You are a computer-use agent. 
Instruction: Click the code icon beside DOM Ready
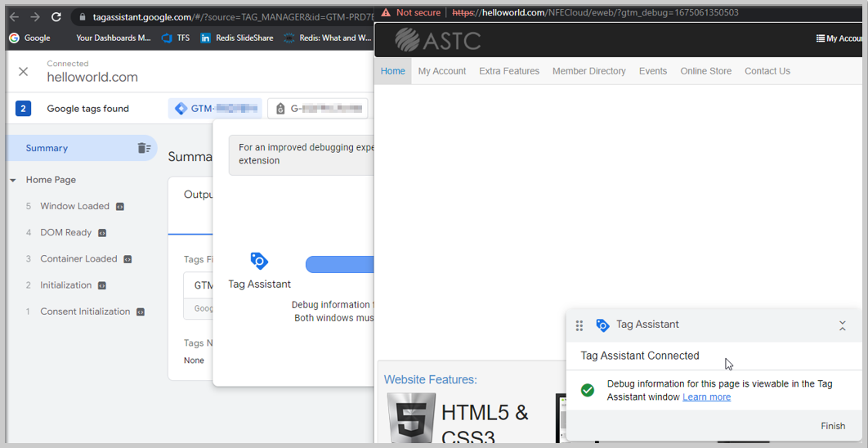tap(102, 233)
